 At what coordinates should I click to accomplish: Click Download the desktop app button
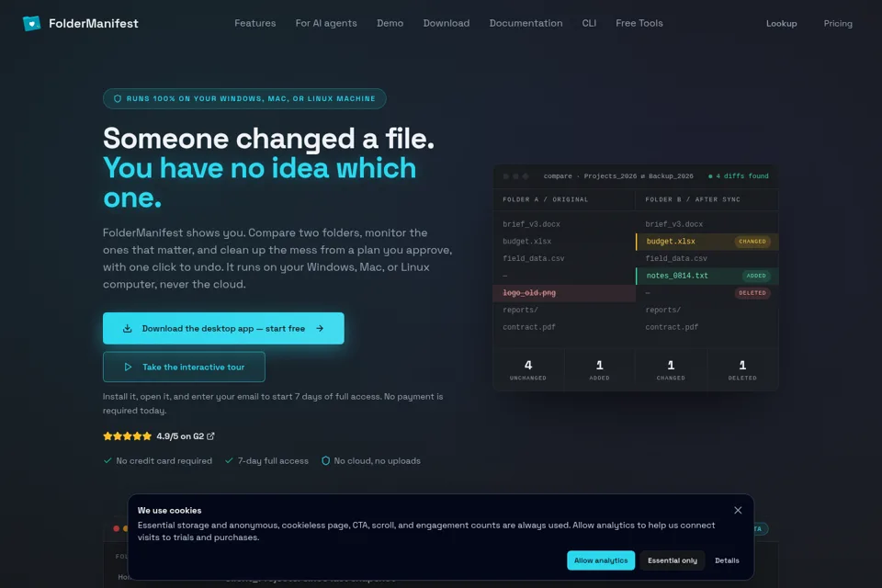click(x=223, y=328)
